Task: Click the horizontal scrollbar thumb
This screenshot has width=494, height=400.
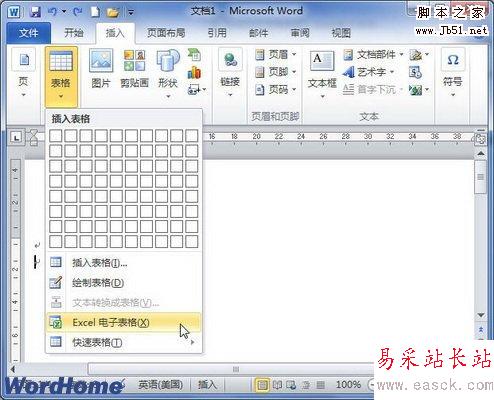Action: (235, 369)
